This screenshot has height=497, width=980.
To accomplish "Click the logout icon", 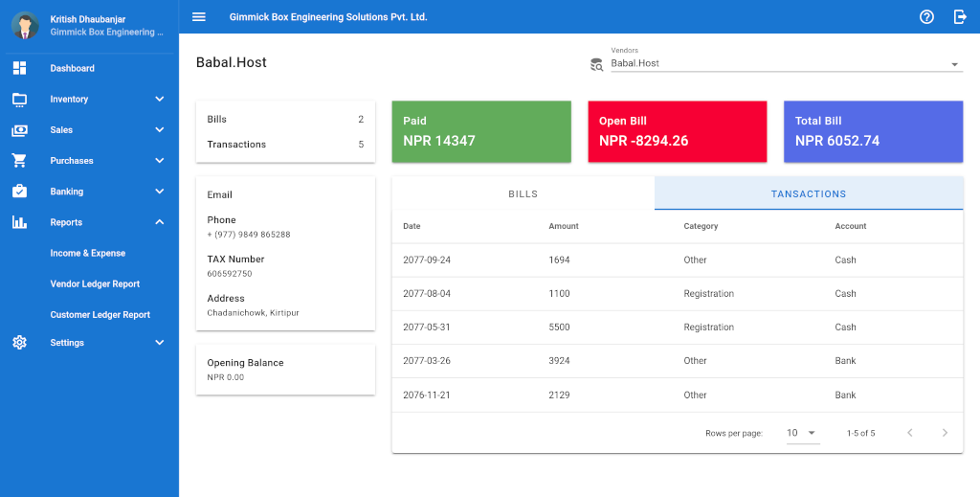I will point(960,17).
